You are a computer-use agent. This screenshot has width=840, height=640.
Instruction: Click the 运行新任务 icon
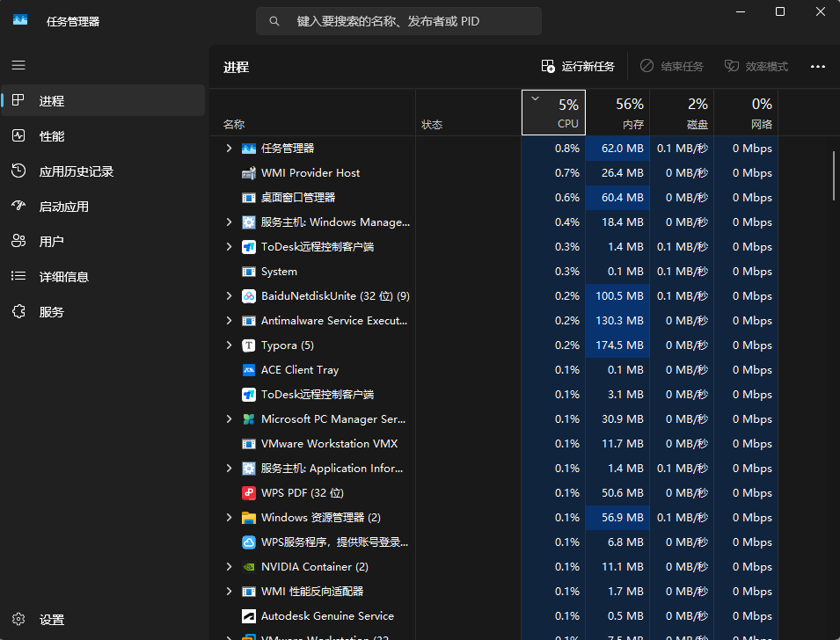click(x=547, y=67)
